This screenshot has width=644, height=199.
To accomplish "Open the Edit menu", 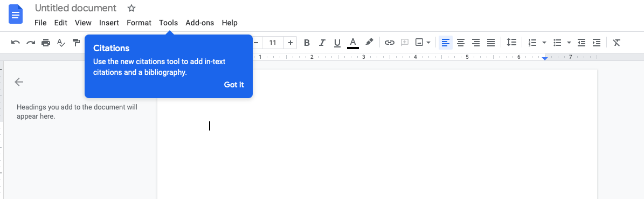I will (x=60, y=23).
